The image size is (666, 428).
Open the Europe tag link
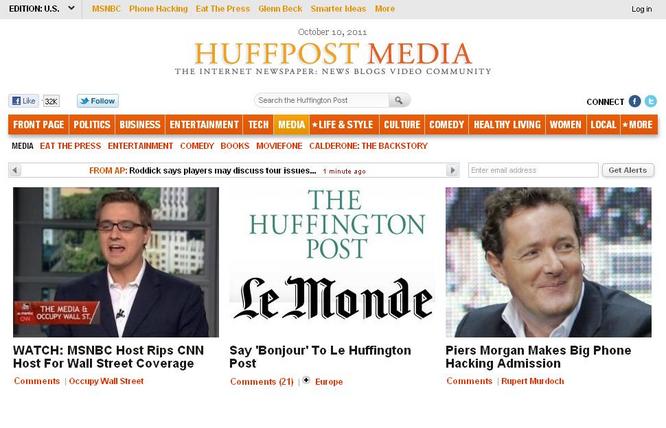329,382
